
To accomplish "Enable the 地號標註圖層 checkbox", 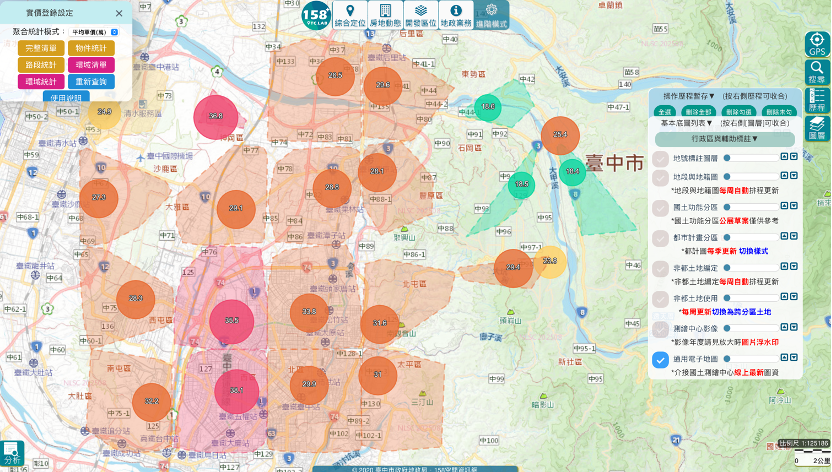I will (660, 158).
